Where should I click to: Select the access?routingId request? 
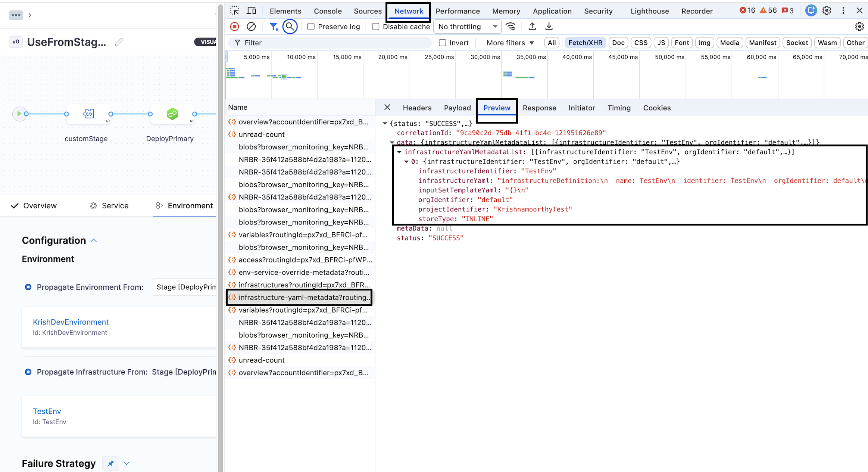tap(299, 260)
